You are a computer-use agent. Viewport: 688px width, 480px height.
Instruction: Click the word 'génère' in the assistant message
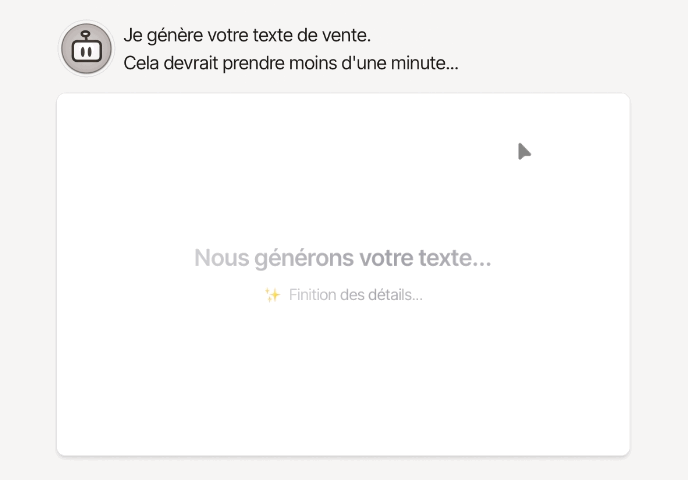pyautogui.click(x=171, y=36)
